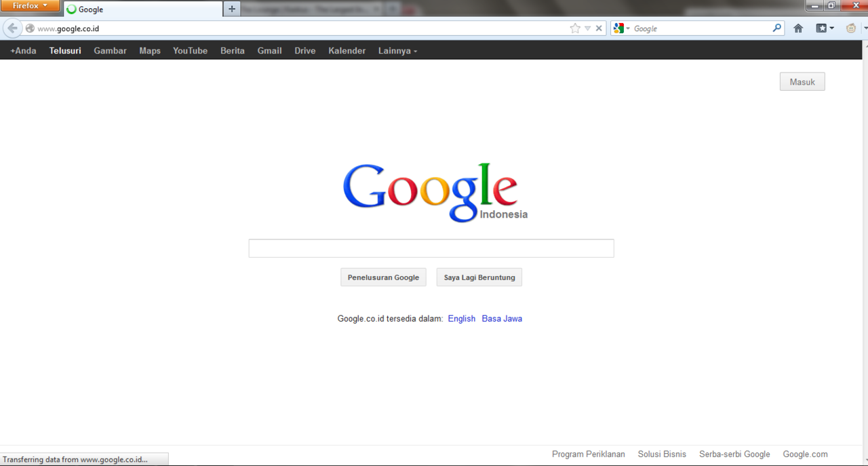Click the Google Indonesia logo

tap(435, 193)
